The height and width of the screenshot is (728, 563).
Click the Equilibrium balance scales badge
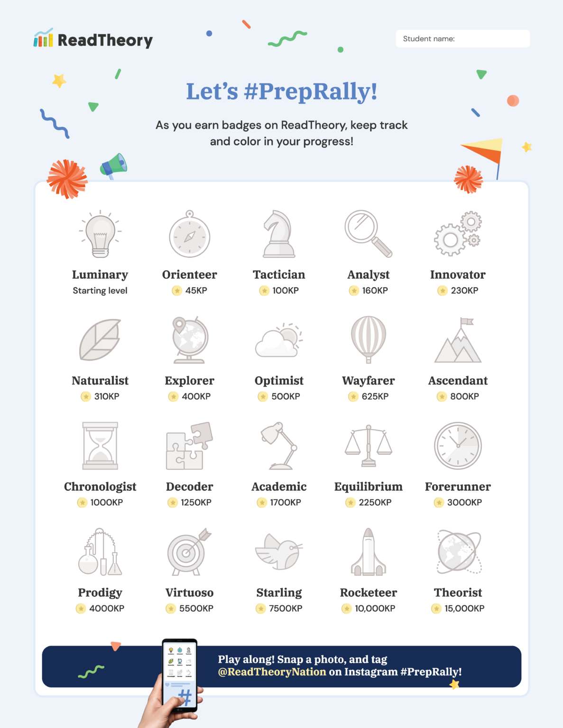click(x=369, y=446)
